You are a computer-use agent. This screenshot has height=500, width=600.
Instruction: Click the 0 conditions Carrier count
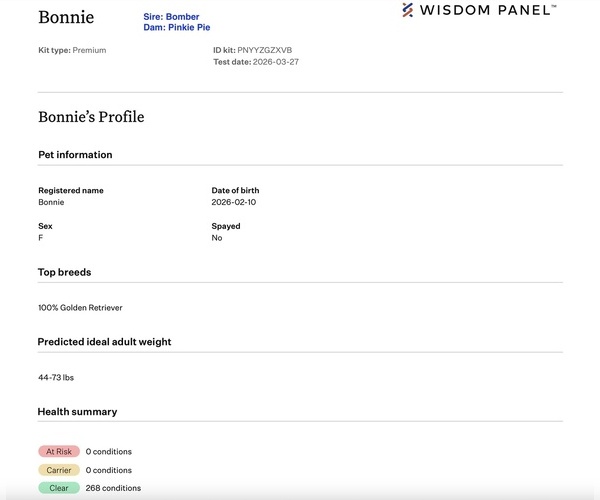108,470
